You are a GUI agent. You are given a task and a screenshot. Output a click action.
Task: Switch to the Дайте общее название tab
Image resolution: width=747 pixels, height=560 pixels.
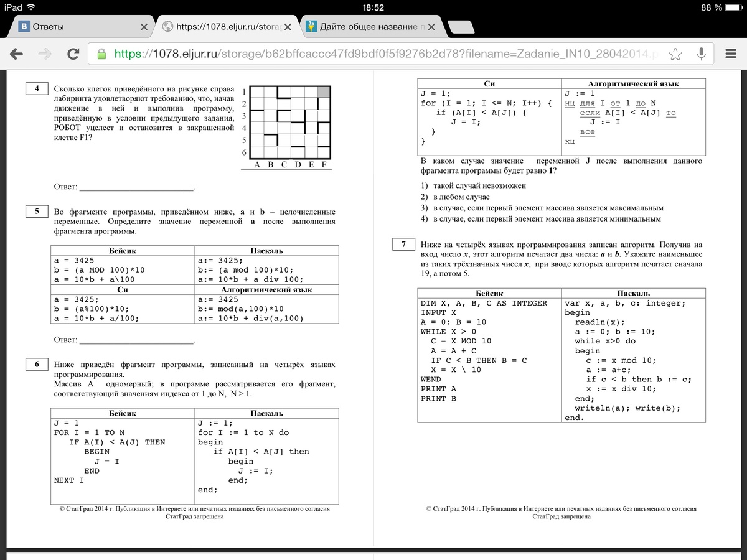click(372, 27)
